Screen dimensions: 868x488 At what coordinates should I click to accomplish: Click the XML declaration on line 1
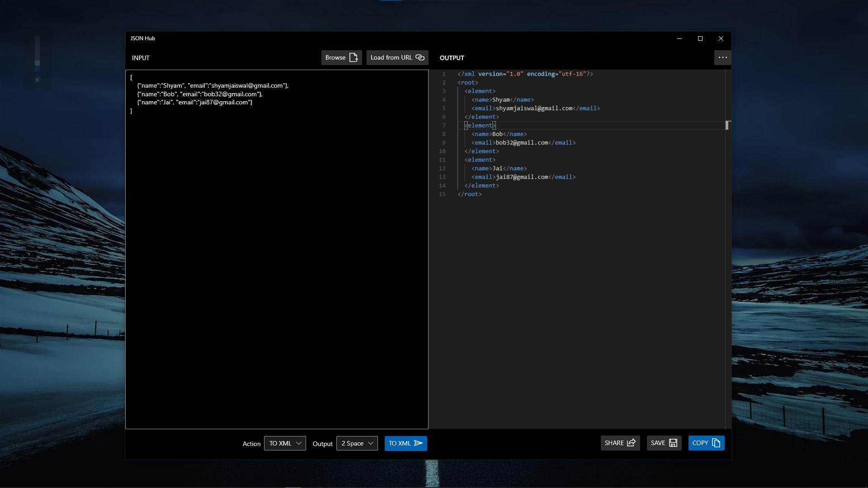click(x=525, y=74)
